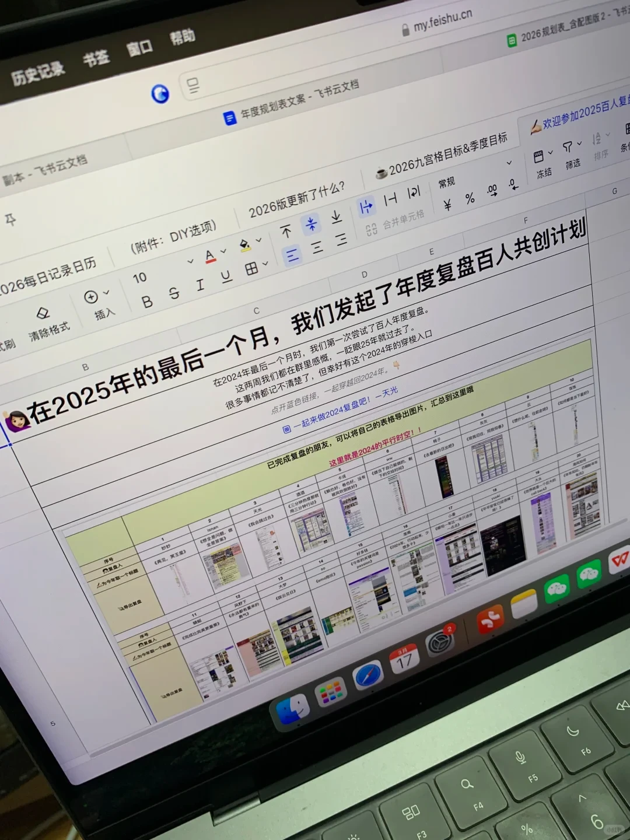
Task: Open the 书签 menu
Action: [x=96, y=58]
